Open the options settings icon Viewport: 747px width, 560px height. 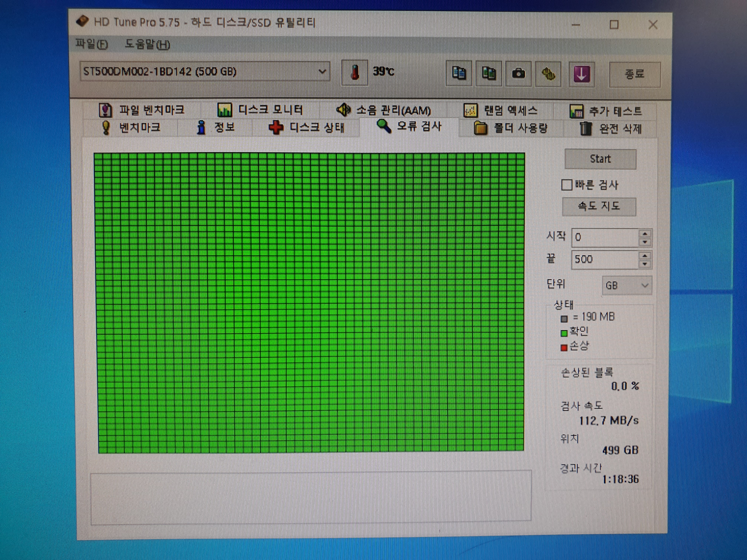[548, 74]
